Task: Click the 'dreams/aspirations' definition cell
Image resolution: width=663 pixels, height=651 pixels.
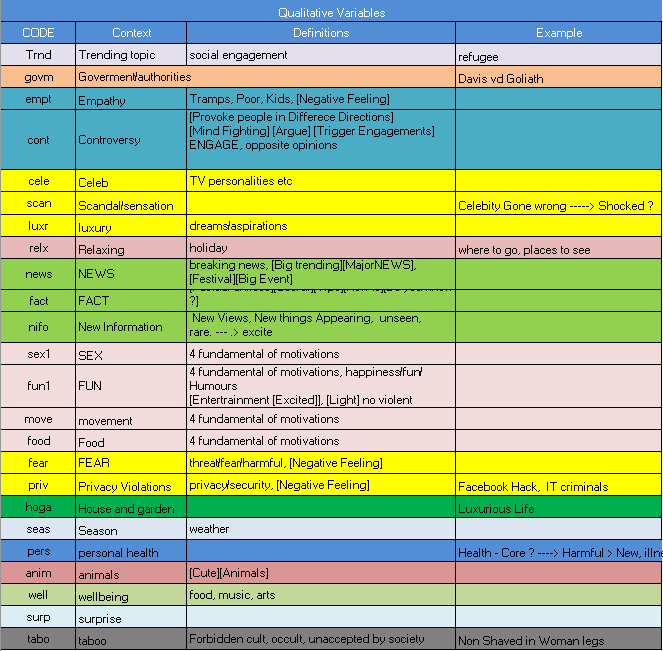Action: tap(320, 226)
